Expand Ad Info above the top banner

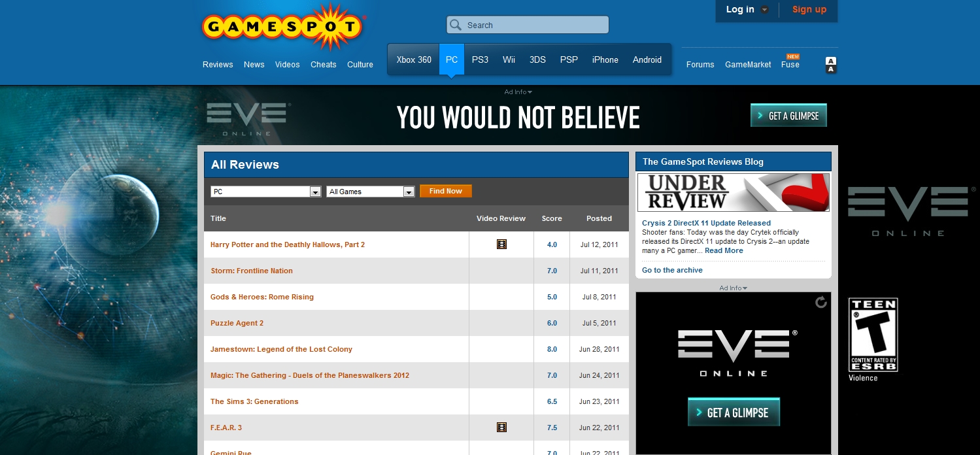(518, 92)
